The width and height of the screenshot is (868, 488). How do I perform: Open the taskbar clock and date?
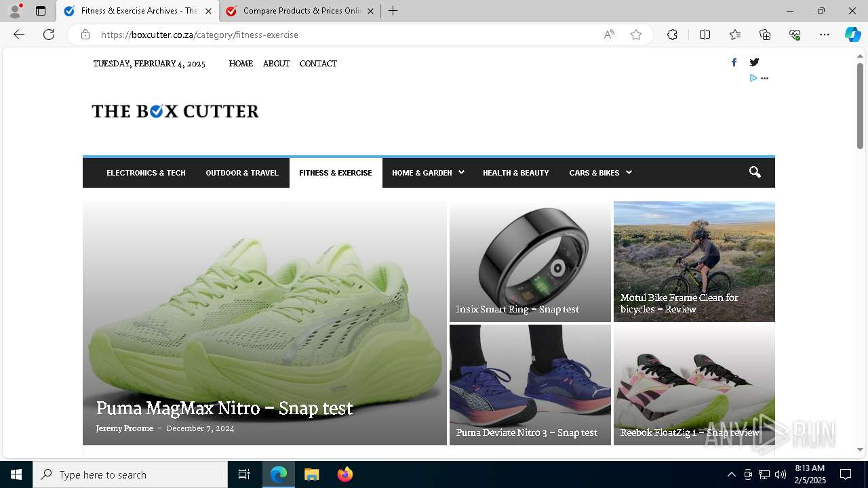pos(810,474)
